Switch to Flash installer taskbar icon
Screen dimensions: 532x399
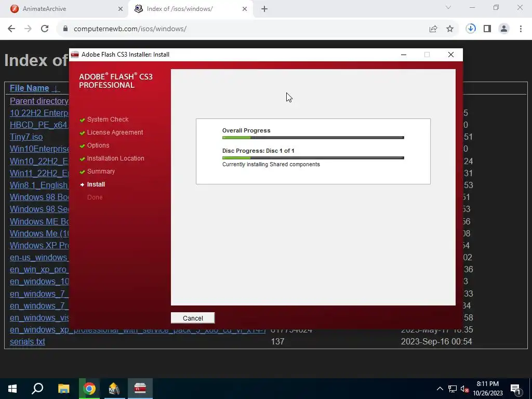[140, 389]
